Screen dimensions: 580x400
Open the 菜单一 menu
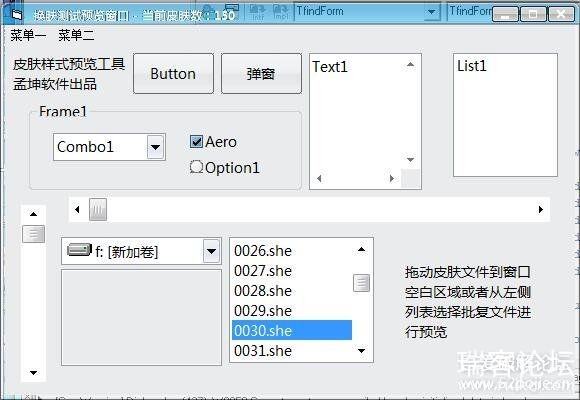pos(28,36)
